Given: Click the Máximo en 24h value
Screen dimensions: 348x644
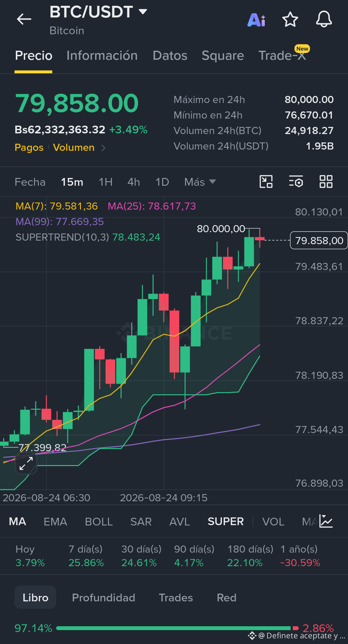Looking at the screenshot, I should point(309,99).
